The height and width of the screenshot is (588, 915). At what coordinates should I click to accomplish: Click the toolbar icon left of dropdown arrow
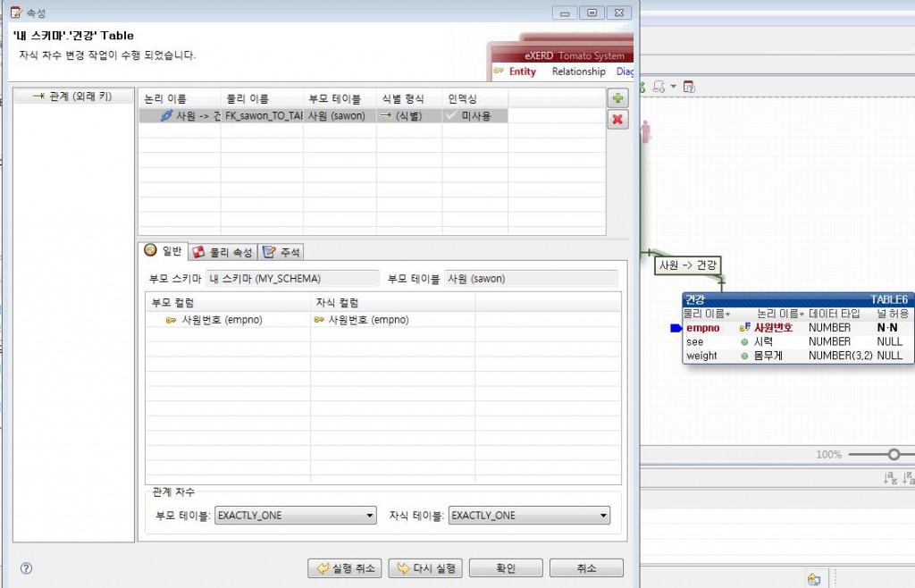[659, 87]
